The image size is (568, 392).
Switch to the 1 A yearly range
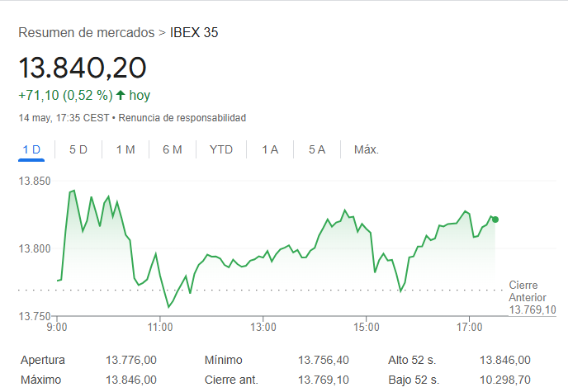pyautogui.click(x=270, y=149)
